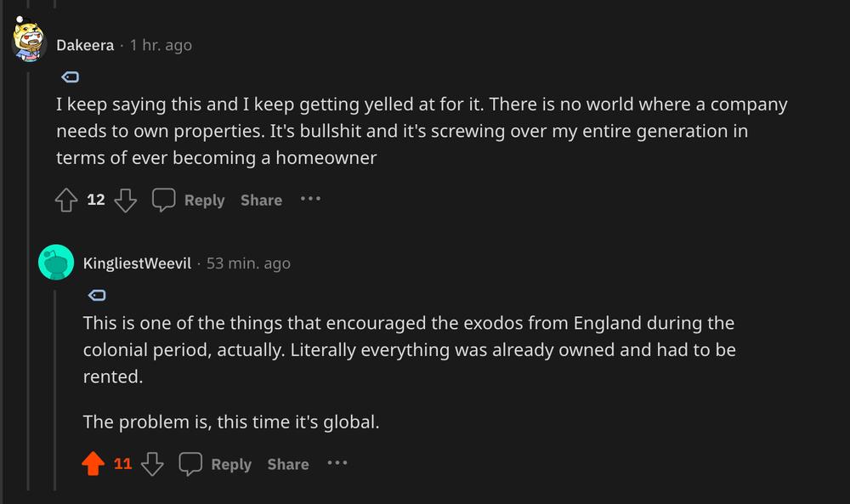850x504 pixels.
Task: Collapse KingliestWeevil's reply thread line
Action: (x=54, y=390)
